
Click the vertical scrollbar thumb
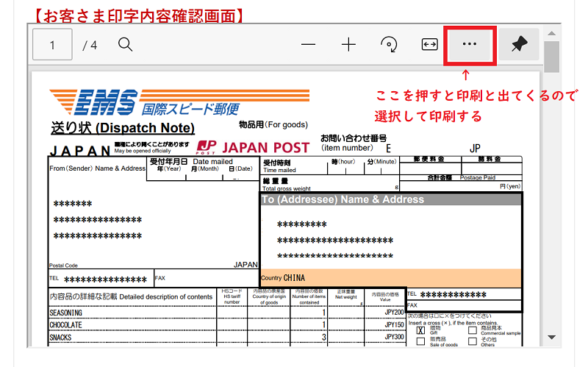click(552, 57)
